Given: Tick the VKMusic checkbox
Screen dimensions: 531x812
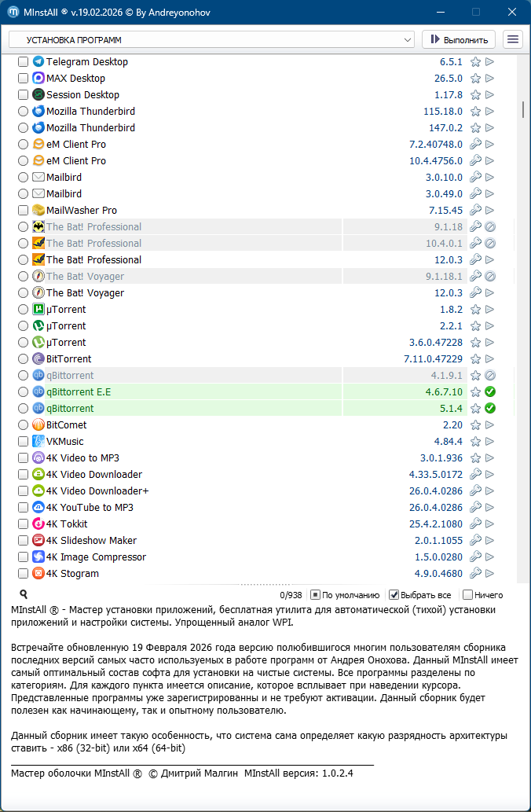Looking at the screenshot, I should click(x=23, y=441).
